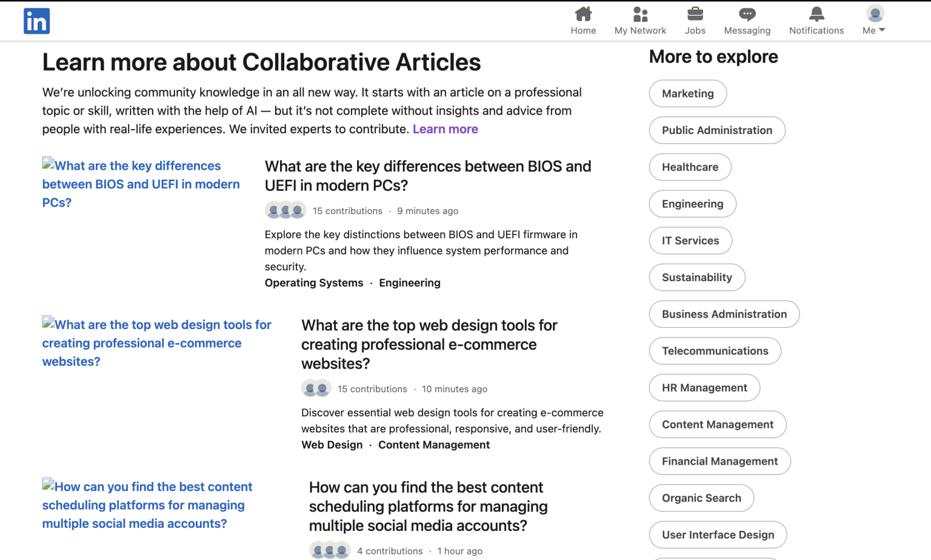This screenshot has height=560, width=931.
Task: Select the User Interface Design topic
Action: (717, 535)
